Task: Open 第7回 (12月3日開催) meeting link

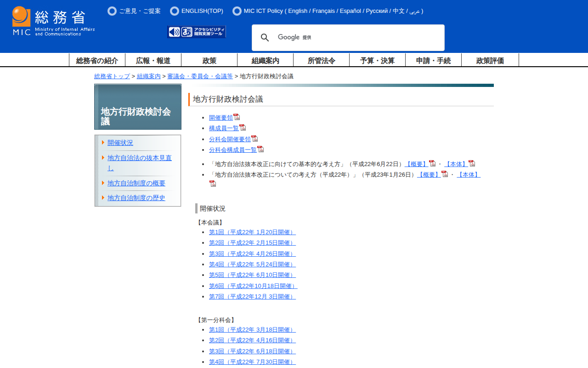Action: point(252,297)
